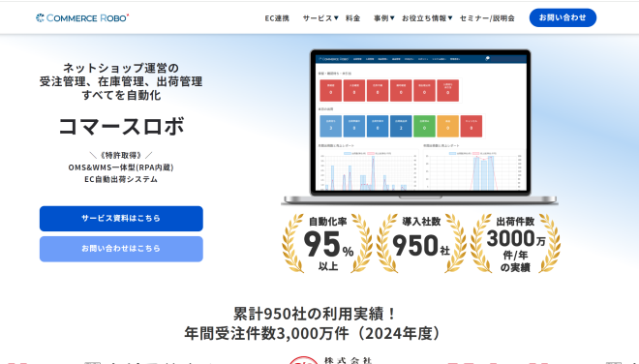This screenshot has height=364, width=639.
Task: Click the 出荷件数 3000万 laurel badge
Action: click(515, 243)
